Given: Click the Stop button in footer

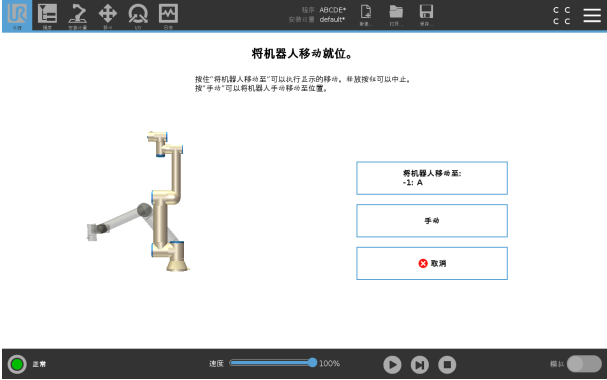Looking at the screenshot, I should [447, 365].
